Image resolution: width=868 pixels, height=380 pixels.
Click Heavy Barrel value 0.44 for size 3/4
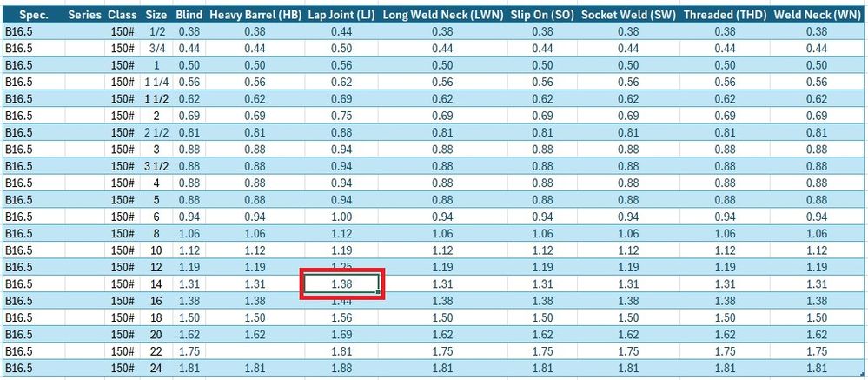[x=255, y=49]
